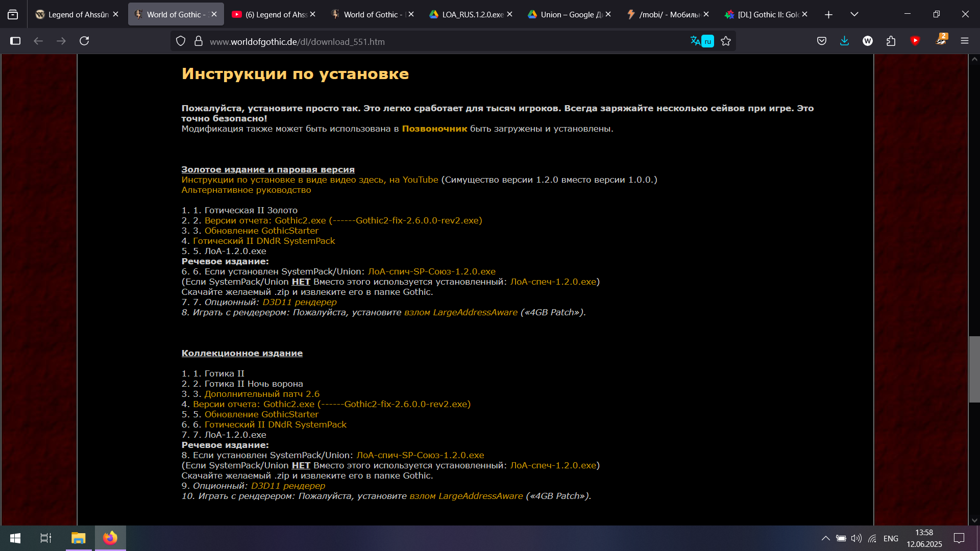Open Firefox View recent browsing button
The width and height of the screenshot is (980, 551).
[13, 14]
